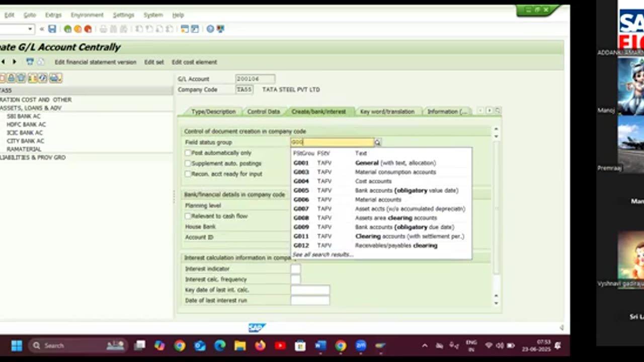Screen dimensions: 644x362
Task: Open File Explorer from the taskbar
Action: tap(240, 345)
